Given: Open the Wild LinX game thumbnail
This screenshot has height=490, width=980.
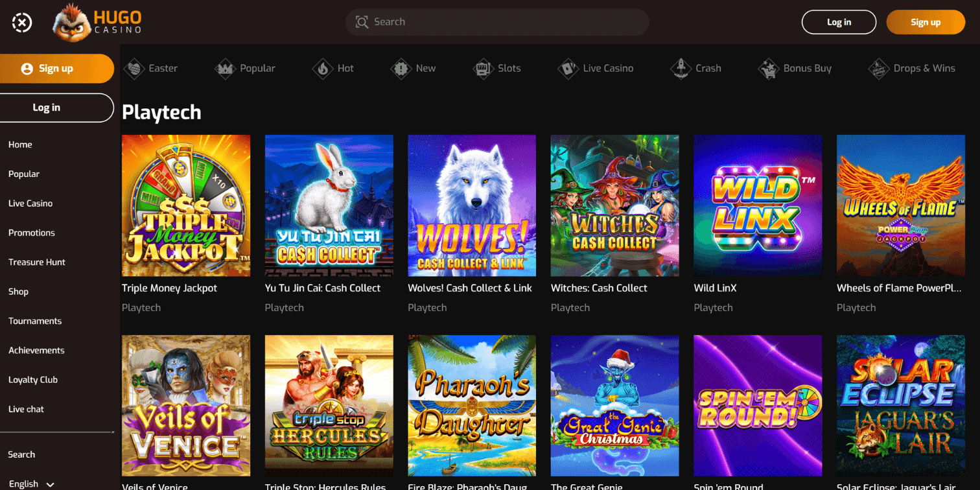Looking at the screenshot, I should point(758,205).
